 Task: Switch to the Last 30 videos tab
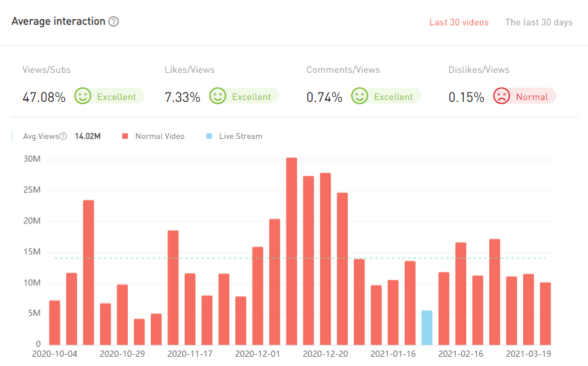tap(459, 22)
